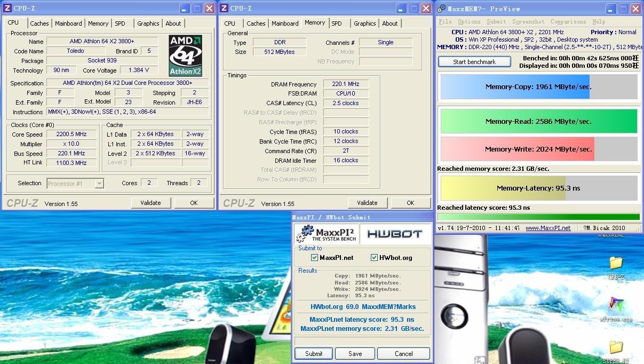Toggle the HWbot.org submit checkbox
The width and height of the screenshot is (644, 364).
[x=374, y=258]
